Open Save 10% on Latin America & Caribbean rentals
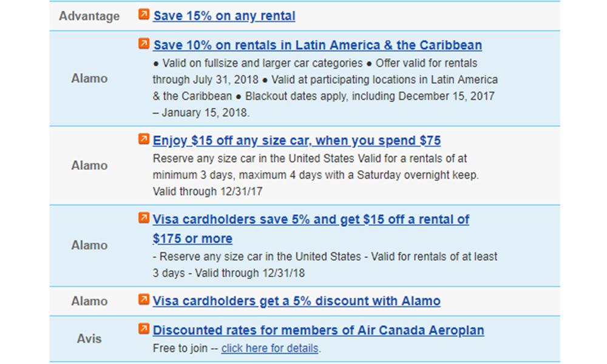This screenshot has width=607, height=364. point(317,45)
